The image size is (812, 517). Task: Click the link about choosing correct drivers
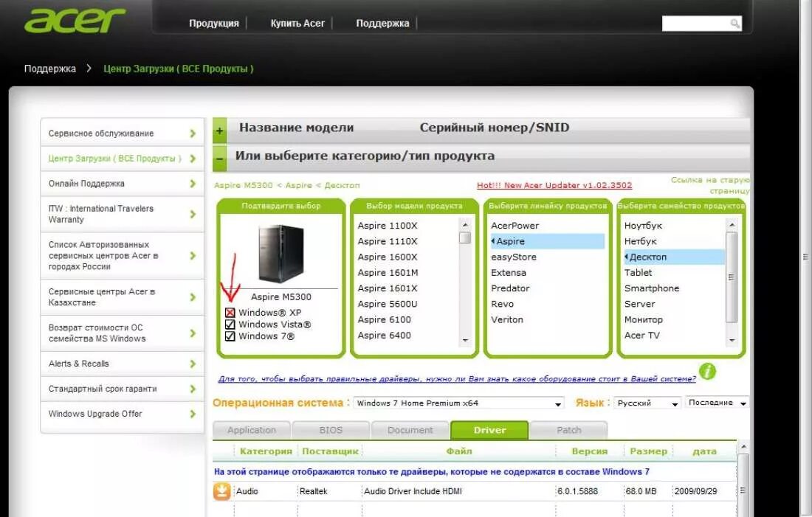457,379
